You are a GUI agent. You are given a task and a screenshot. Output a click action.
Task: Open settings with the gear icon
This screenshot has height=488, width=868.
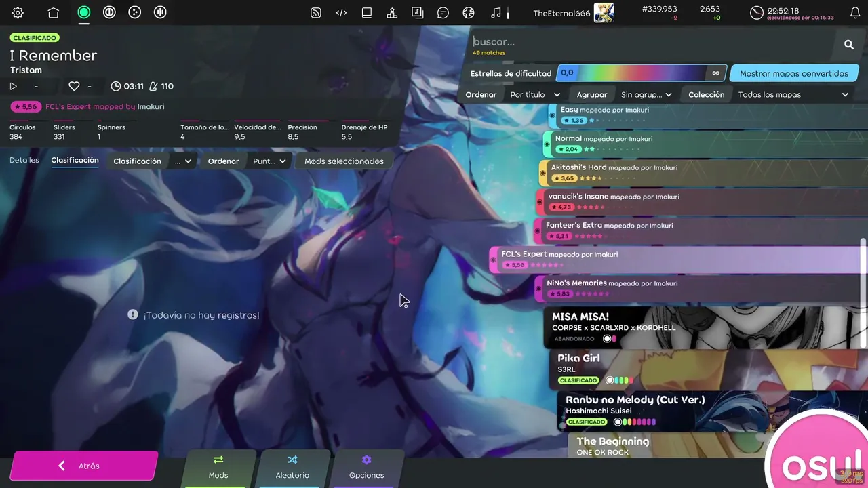(18, 12)
